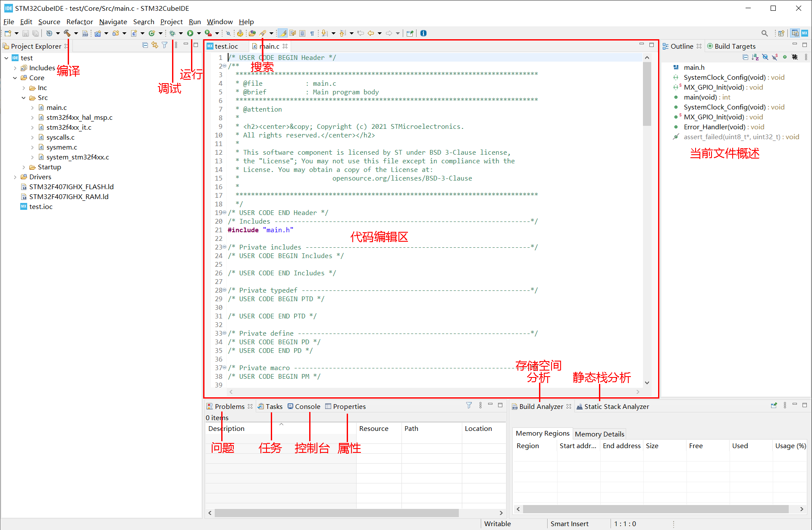Switch to the Static Stack Analyzer tab
812x530 pixels.
click(613, 406)
